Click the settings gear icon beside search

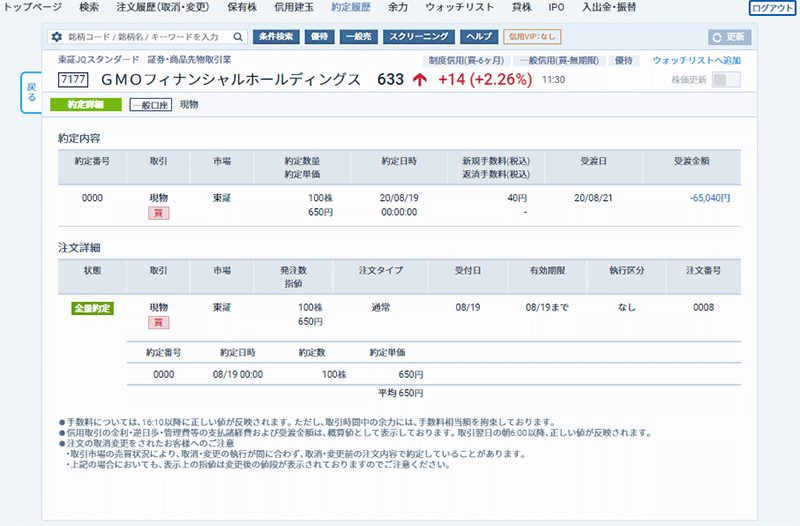click(x=56, y=37)
